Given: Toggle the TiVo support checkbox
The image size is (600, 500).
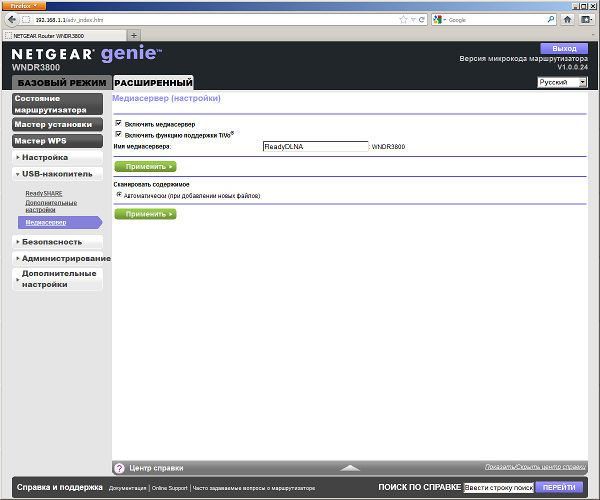Looking at the screenshot, I should pyautogui.click(x=119, y=134).
